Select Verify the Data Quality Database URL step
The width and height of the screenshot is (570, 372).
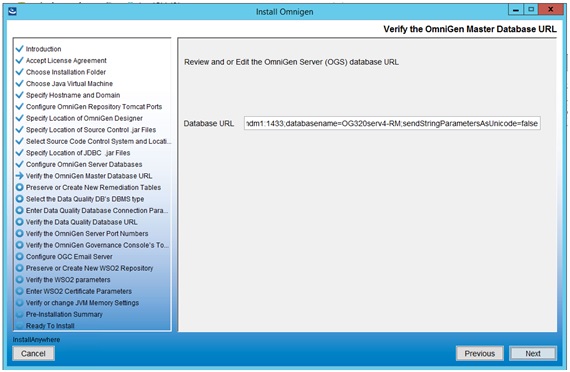pos(81,222)
